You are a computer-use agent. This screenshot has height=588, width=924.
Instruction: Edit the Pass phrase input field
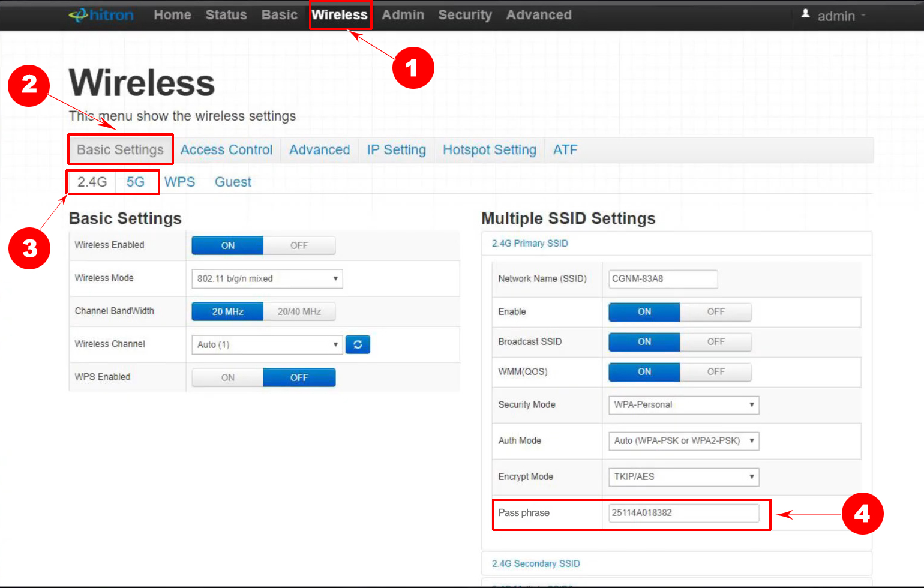(684, 513)
